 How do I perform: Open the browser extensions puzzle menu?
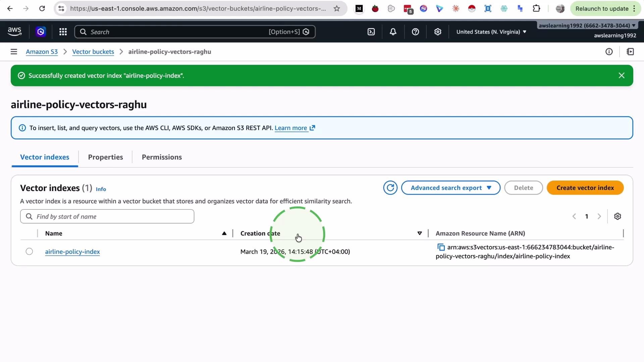(536, 9)
